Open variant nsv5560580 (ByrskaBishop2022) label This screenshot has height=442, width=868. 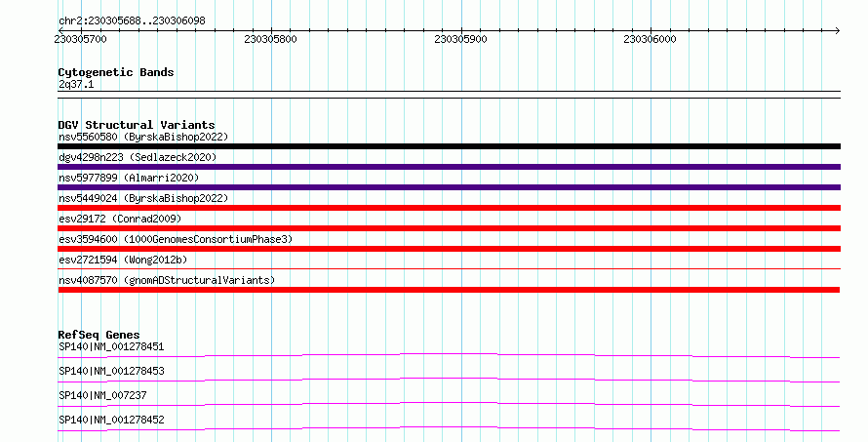[143, 137]
